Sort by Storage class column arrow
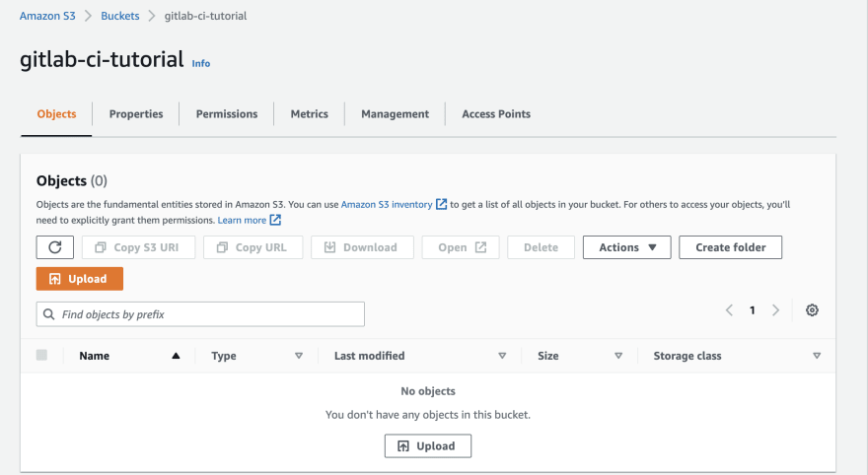868x475 pixels. pos(817,356)
